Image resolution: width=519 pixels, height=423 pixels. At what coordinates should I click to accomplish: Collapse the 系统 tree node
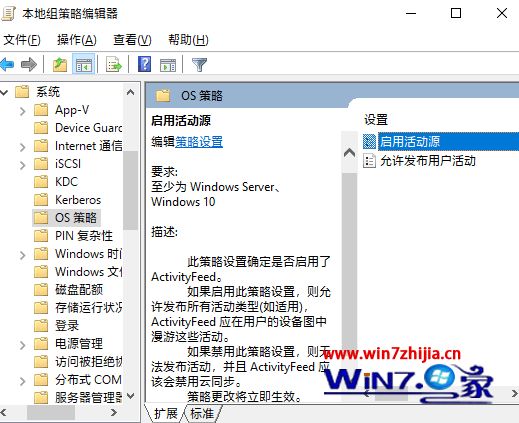pos(4,92)
